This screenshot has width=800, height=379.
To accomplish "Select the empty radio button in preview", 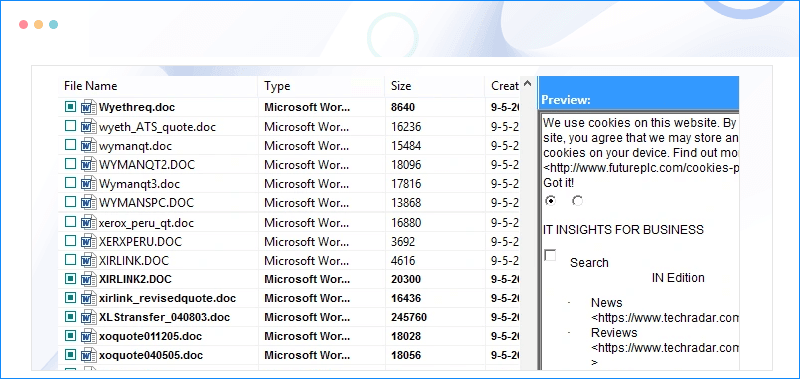I will [577, 200].
